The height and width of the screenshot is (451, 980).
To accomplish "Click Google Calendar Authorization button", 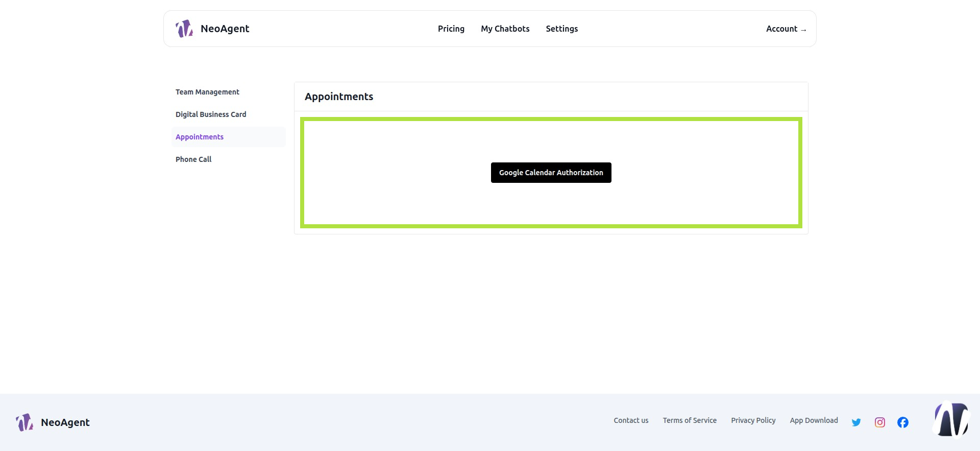I will point(551,173).
